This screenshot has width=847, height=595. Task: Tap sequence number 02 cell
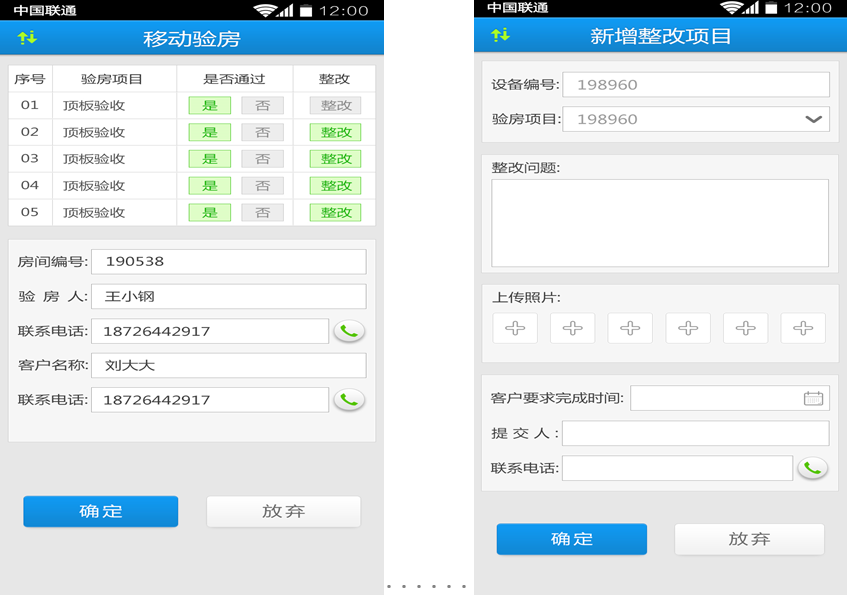[x=30, y=132]
